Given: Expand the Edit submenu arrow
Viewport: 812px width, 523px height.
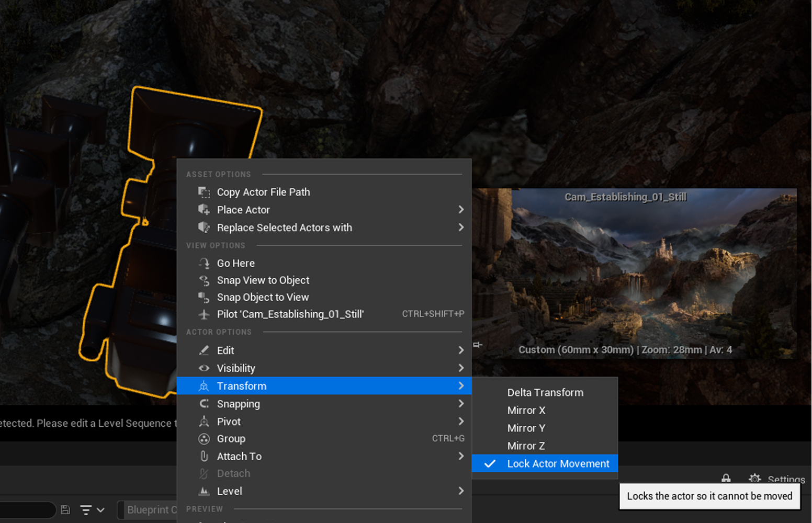Looking at the screenshot, I should pos(461,350).
